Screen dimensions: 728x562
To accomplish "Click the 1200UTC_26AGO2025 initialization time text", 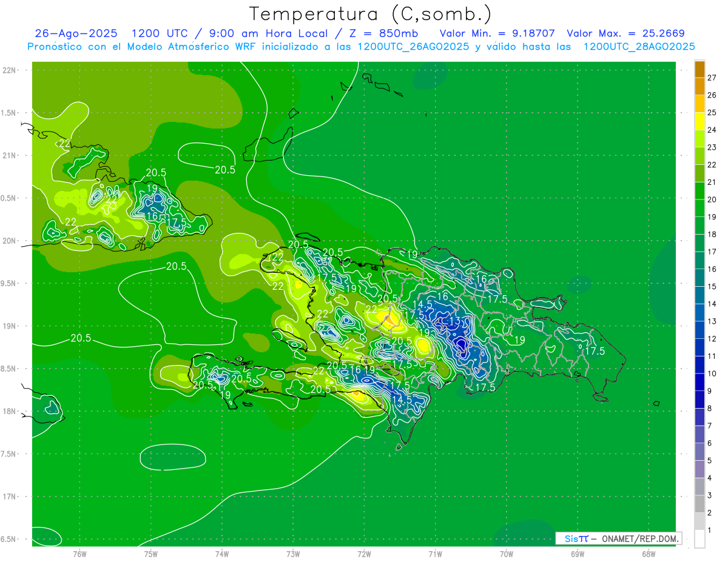I will tap(413, 47).
